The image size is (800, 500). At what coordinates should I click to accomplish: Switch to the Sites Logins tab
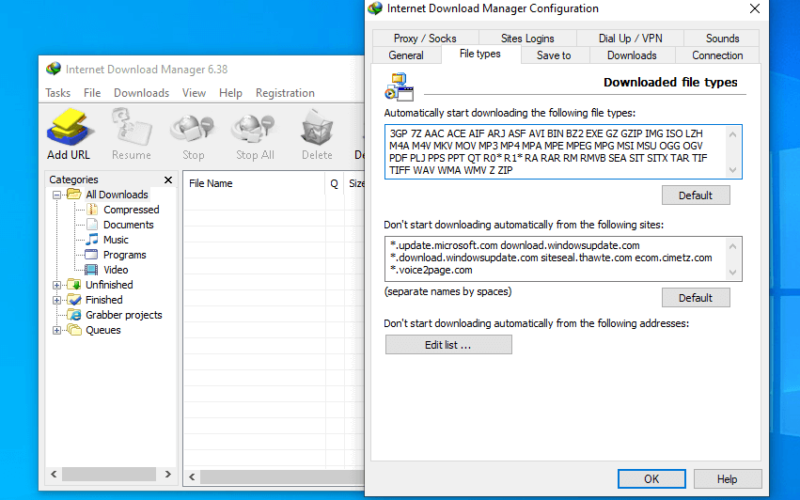click(x=528, y=38)
